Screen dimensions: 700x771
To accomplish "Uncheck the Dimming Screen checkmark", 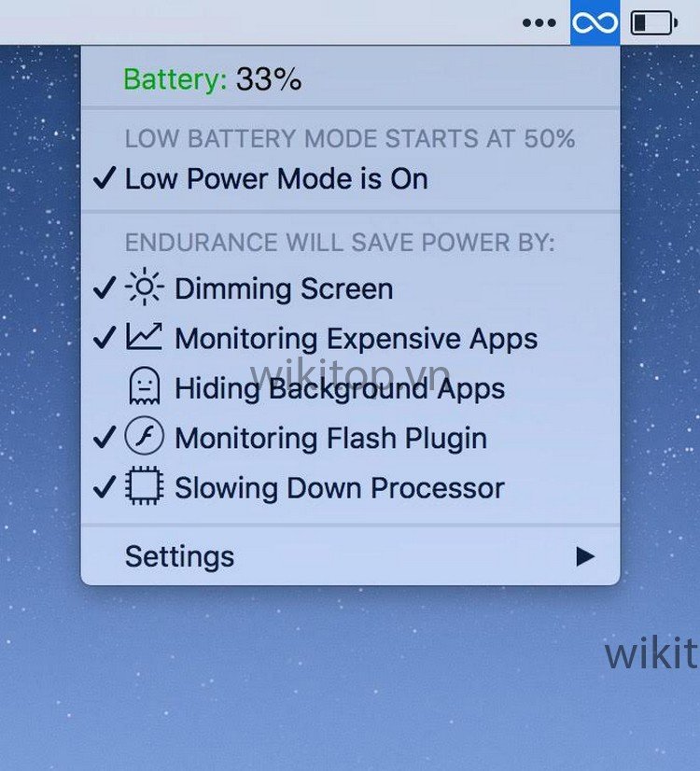I will pyautogui.click(x=105, y=287).
